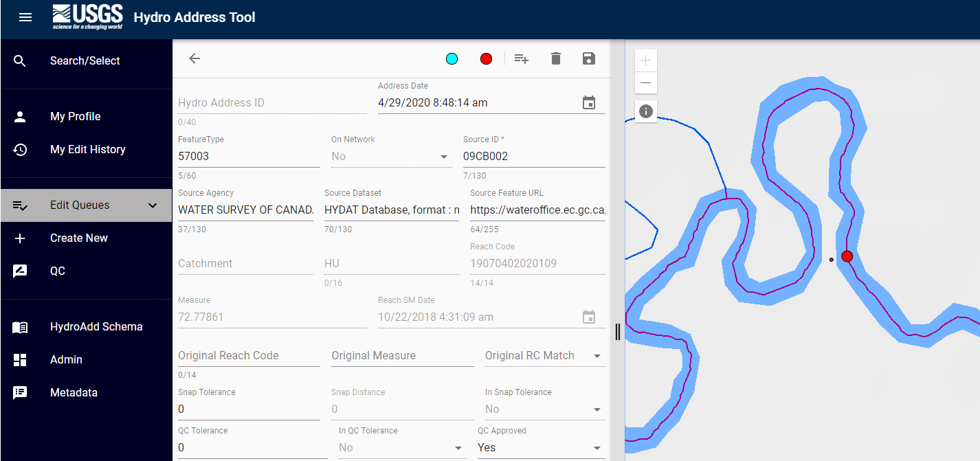Image resolution: width=980 pixels, height=461 pixels.
Task: Open Search/Select in the sidebar
Action: click(85, 61)
